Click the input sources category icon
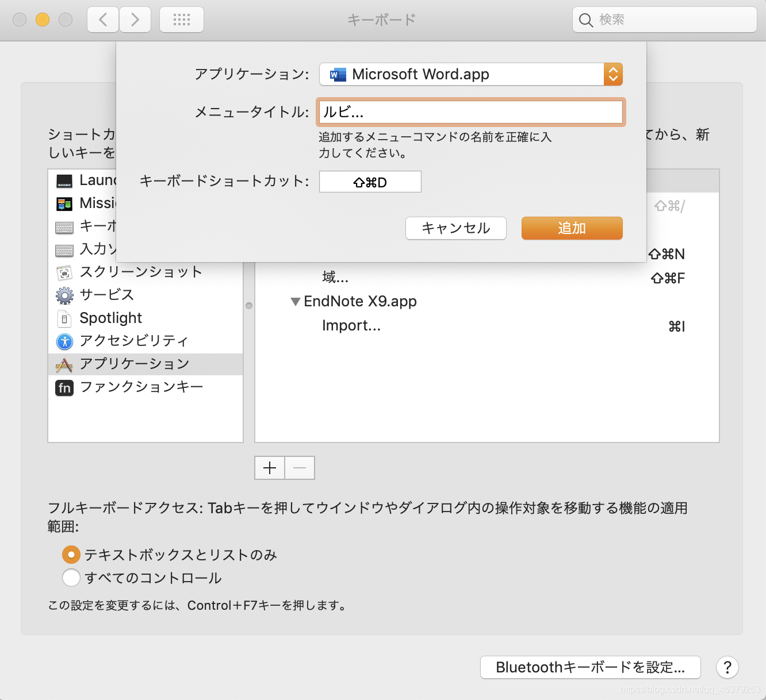This screenshot has height=700, width=766. pyautogui.click(x=64, y=251)
